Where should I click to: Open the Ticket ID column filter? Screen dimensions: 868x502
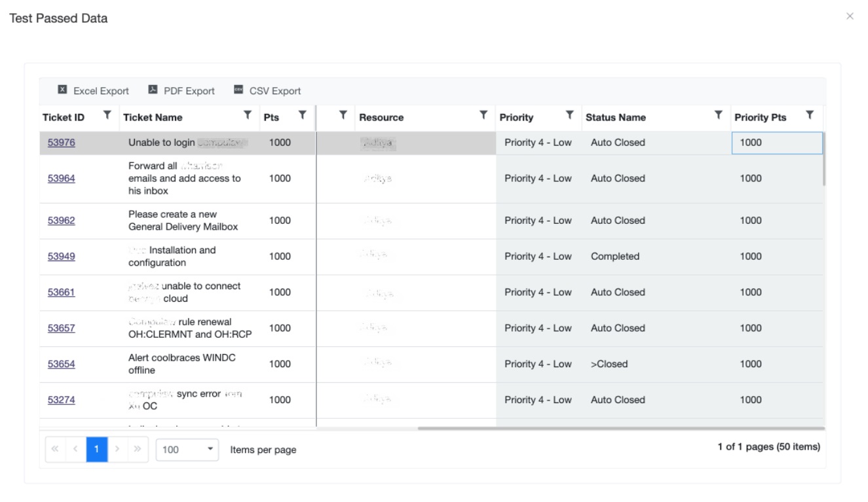pos(107,116)
